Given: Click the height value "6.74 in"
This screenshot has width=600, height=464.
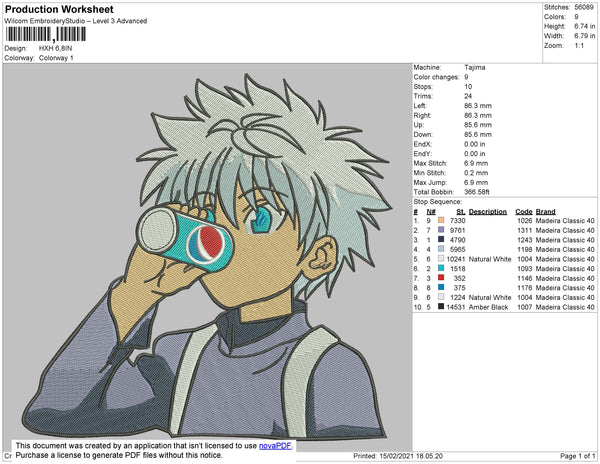Looking at the screenshot, I should [584, 26].
